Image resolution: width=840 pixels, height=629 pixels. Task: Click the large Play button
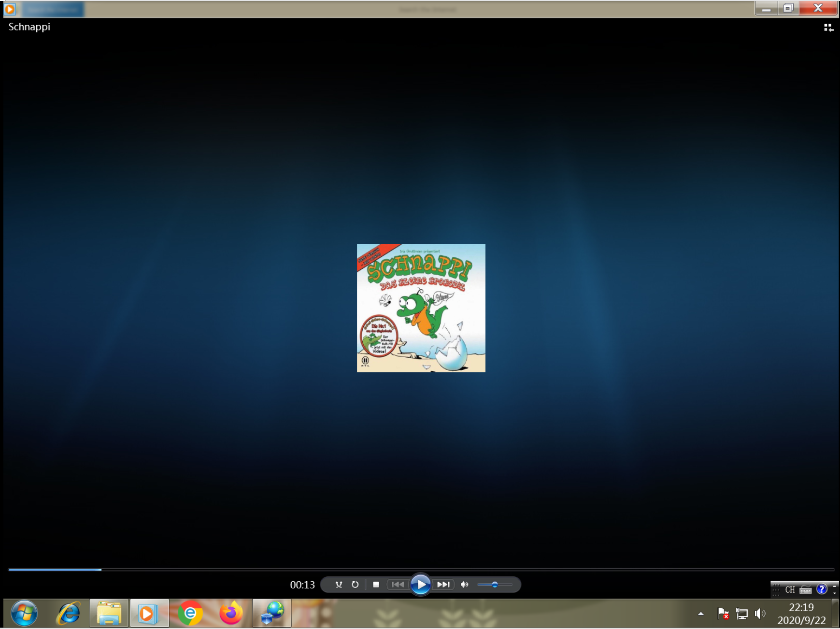click(421, 585)
